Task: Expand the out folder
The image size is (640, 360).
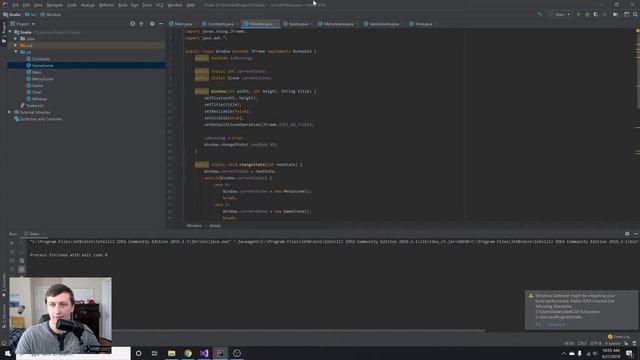Action: pos(16,45)
